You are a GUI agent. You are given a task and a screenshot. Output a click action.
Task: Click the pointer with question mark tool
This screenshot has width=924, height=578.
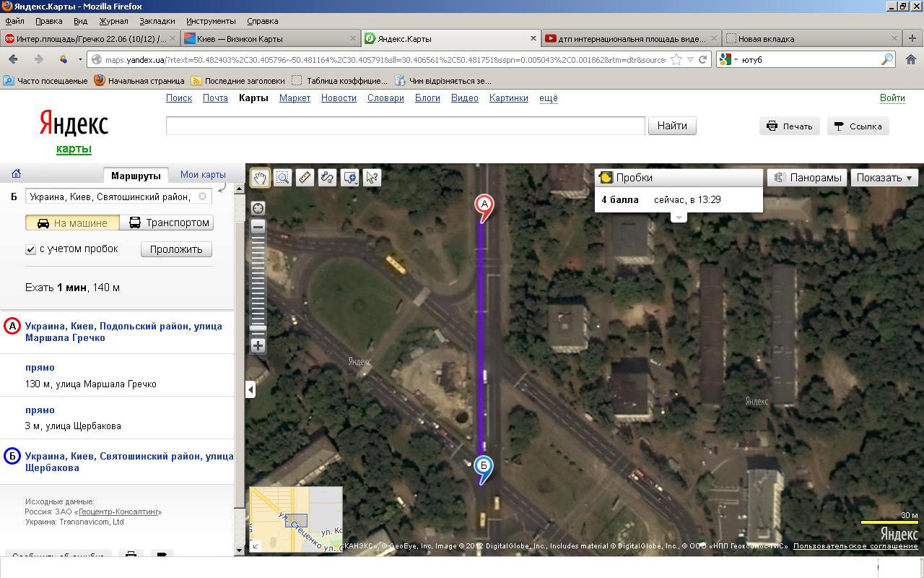pos(372,178)
